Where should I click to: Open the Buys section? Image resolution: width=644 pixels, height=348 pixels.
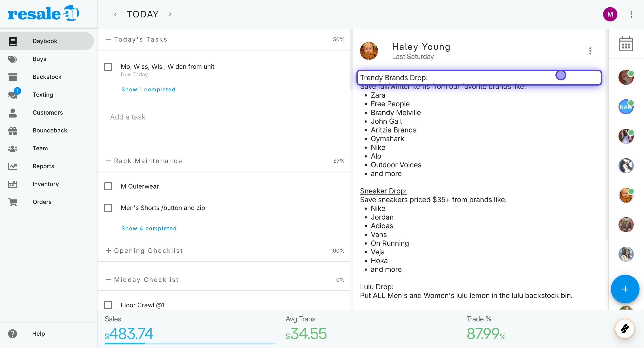pos(47,59)
